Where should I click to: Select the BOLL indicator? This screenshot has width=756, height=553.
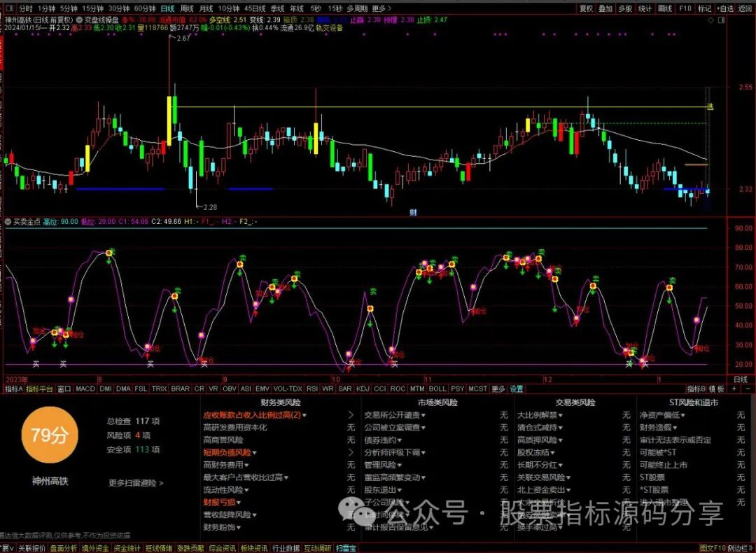pos(437,388)
